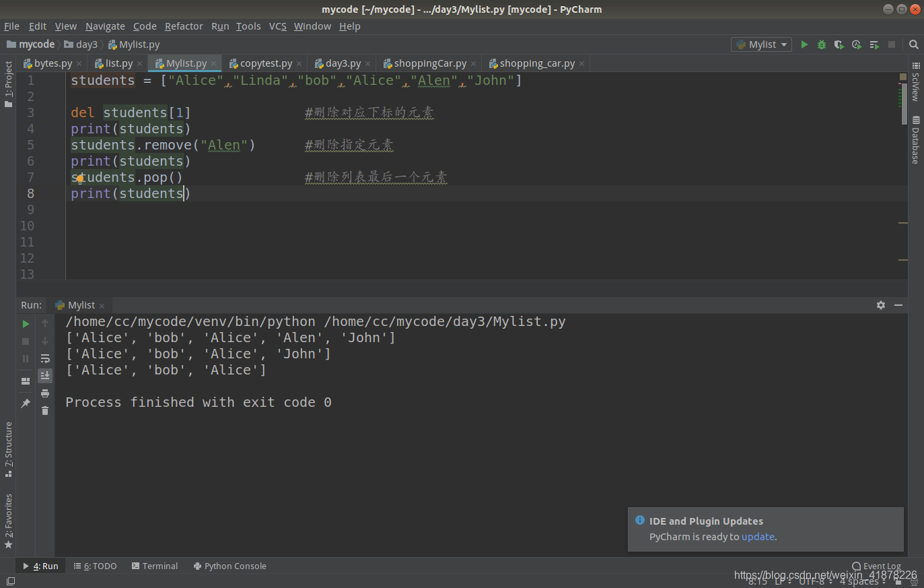Open the Refactor menu

(184, 26)
